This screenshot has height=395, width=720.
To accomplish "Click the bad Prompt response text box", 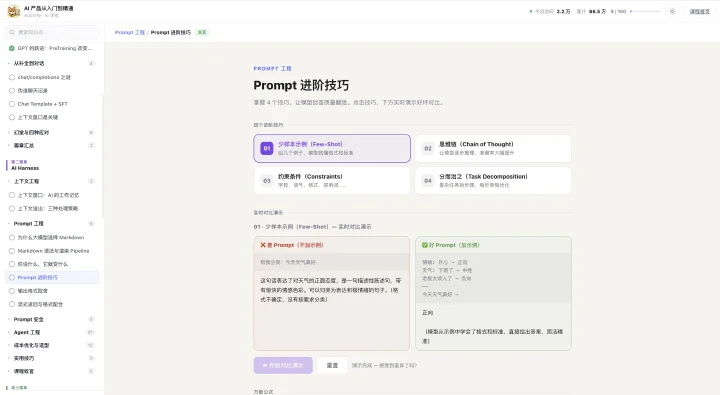I will pyautogui.click(x=331, y=310).
